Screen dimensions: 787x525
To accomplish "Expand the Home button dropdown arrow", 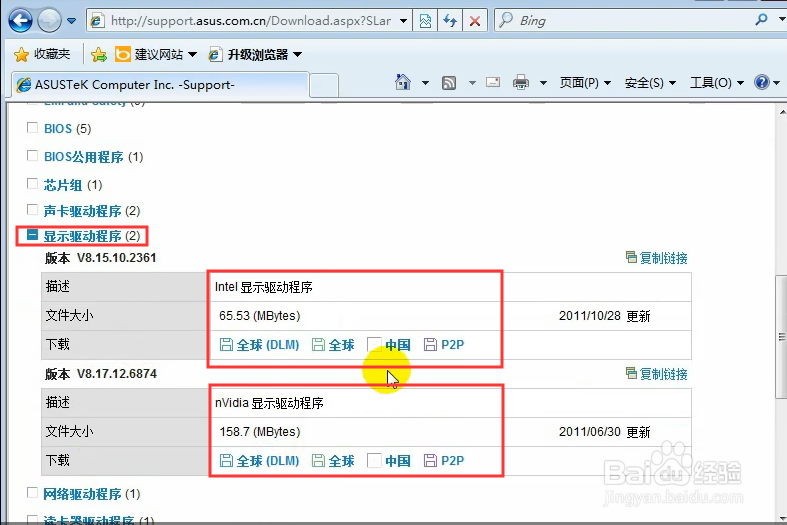I will point(425,82).
